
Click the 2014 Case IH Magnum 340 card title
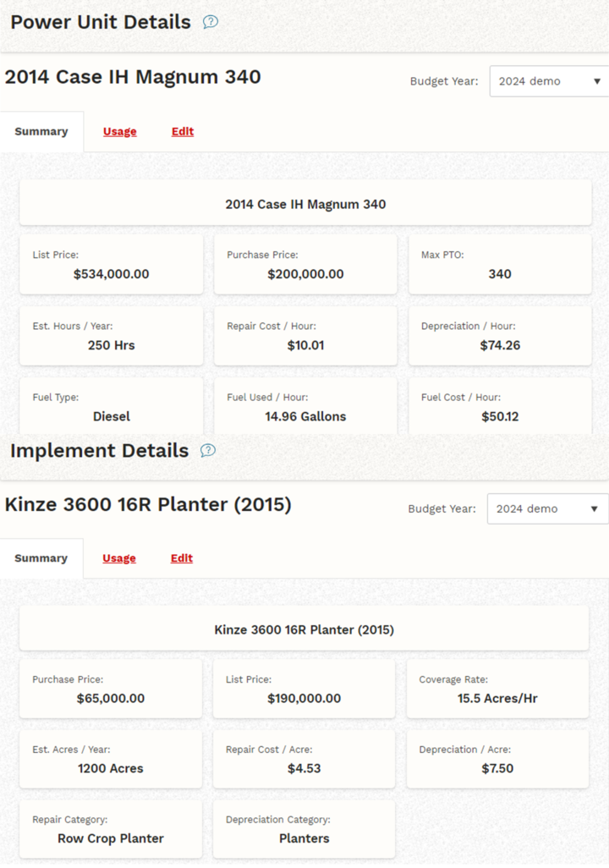pos(305,204)
